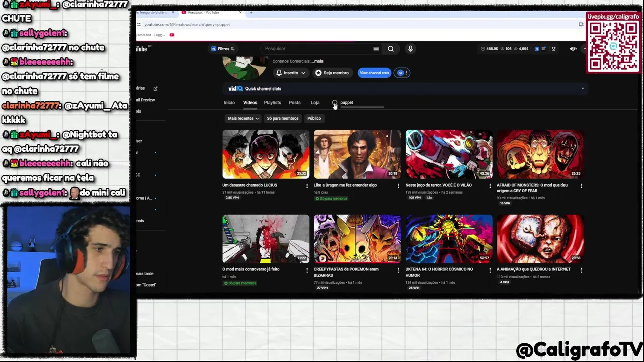This screenshot has width=644, height=362.
Task: Click the install/cast icon in address bar
Action: coord(581,24)
